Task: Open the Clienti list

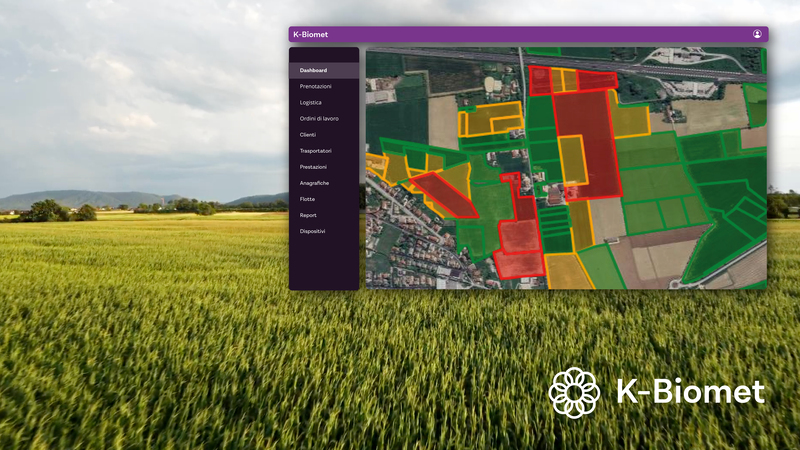Action: (308, 134)
